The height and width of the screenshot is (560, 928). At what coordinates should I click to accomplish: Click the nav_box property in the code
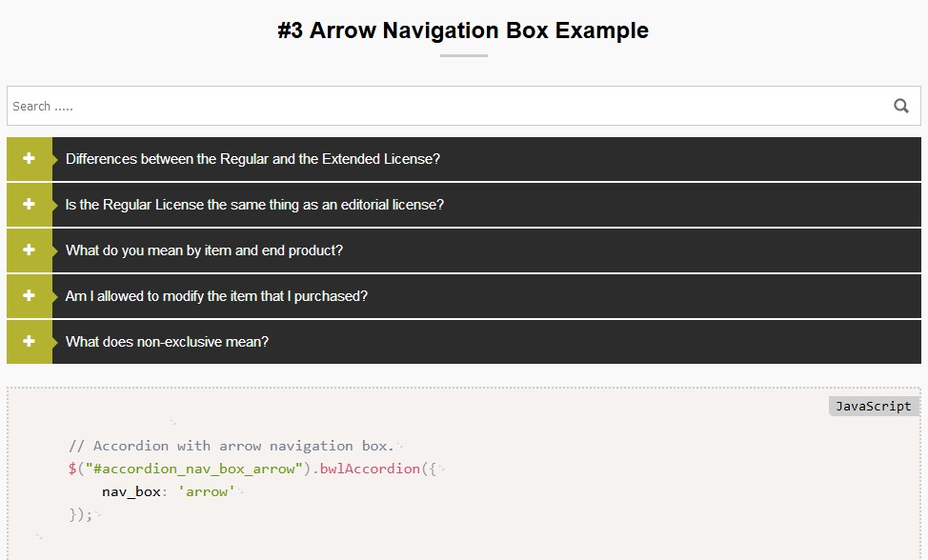click(x=131, y=491)
